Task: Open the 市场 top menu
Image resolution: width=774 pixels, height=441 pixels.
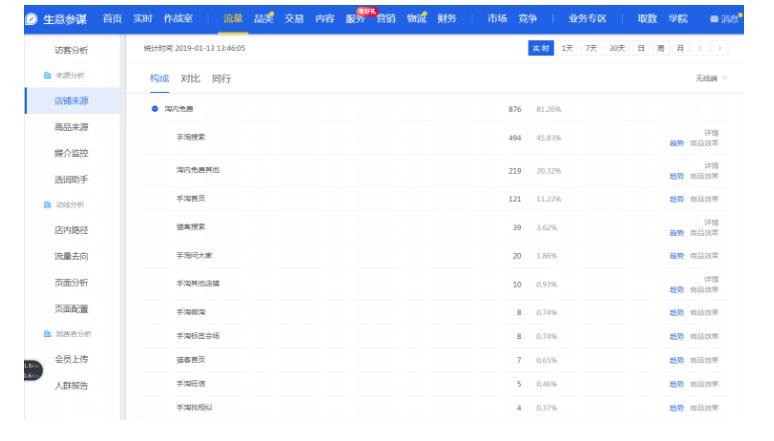Action: tap(497, 18)
